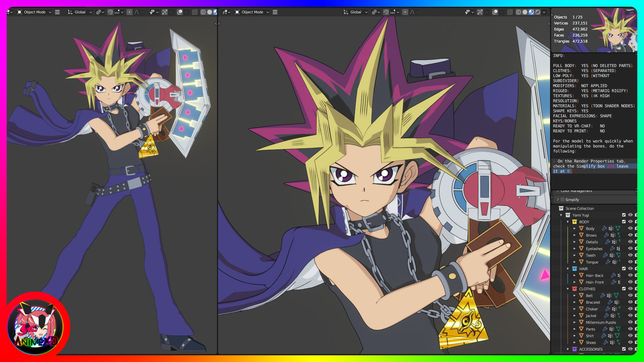The height and width of the screenshot is (362, 644).
Task: Expand the Choker object tree item
Action: click(575, 309)
